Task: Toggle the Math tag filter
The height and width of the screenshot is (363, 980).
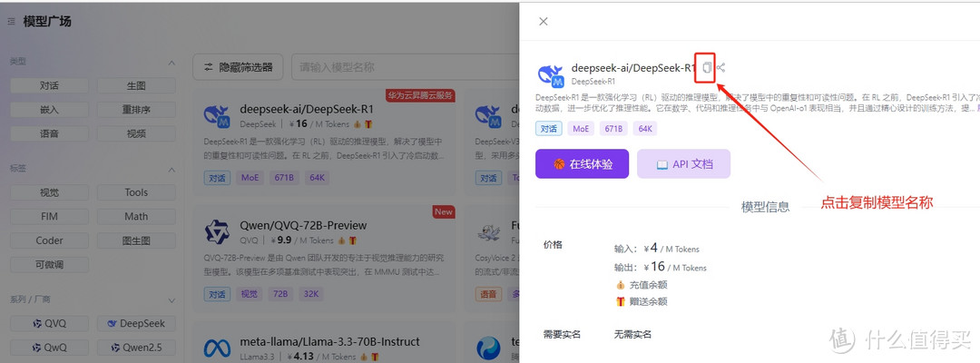Action: coord(136,216)
